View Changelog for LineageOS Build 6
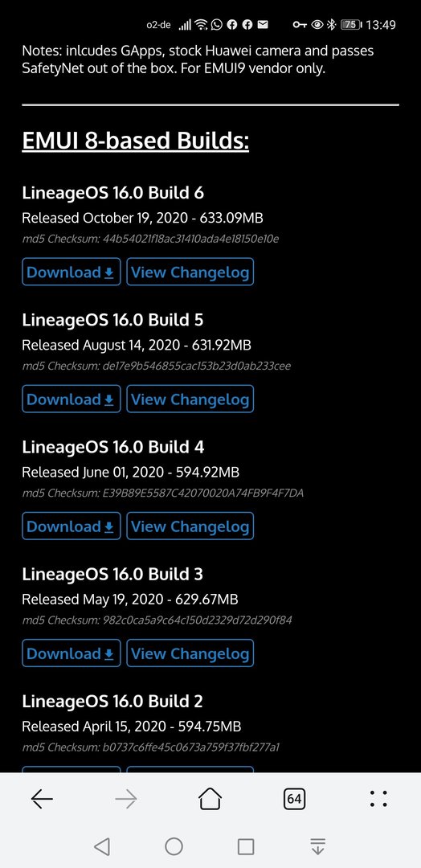Image resolution: width=421 pixels, height=868 pixels. 190,272
